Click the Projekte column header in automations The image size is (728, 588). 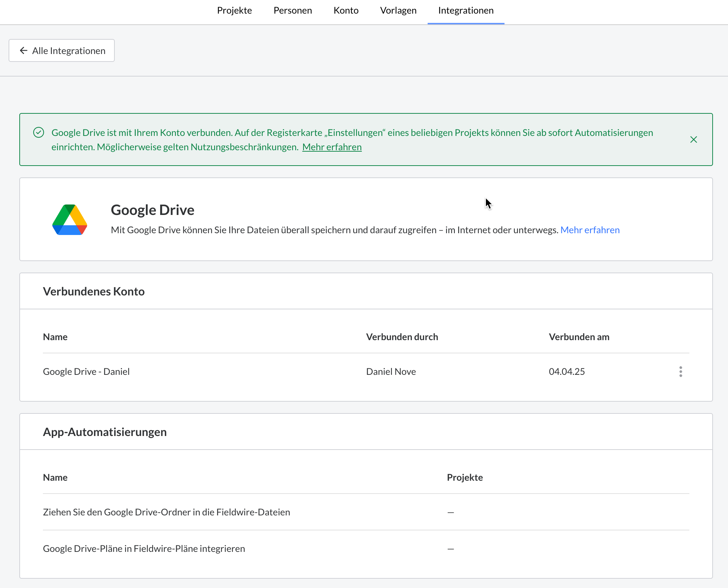(465, 477)
